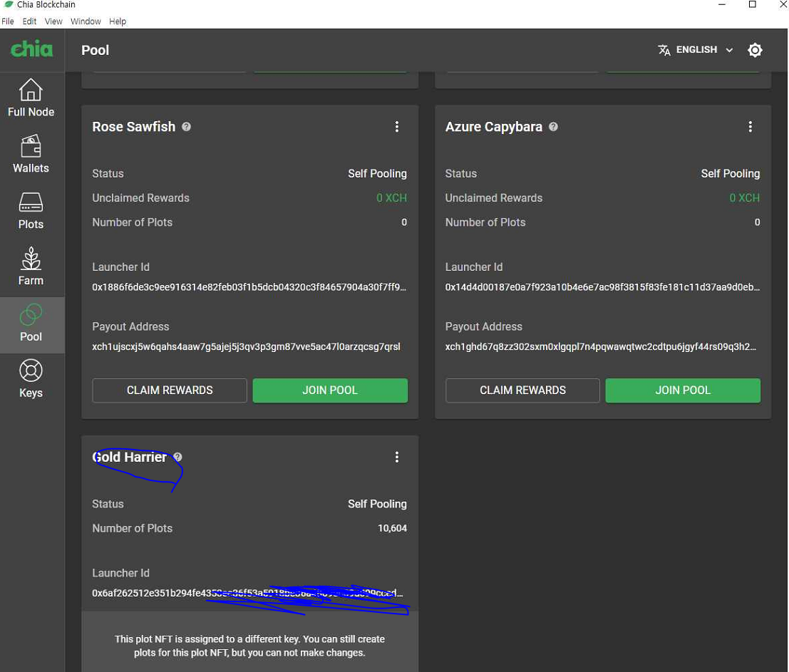Viewport: 789px width, 672px height.
Task: Join pool for Azure Capybara
Action: point(683,391)
